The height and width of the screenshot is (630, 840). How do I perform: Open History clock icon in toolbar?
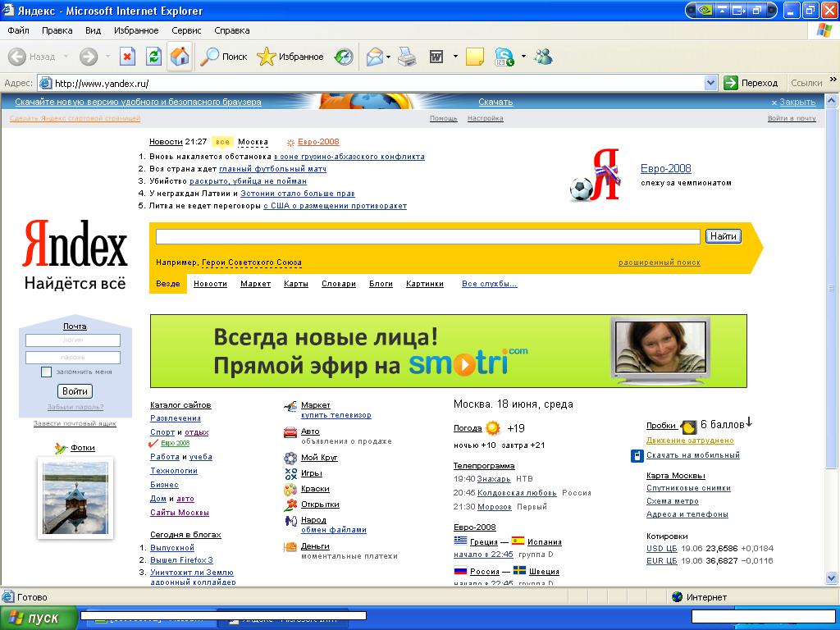pos(344,57)
